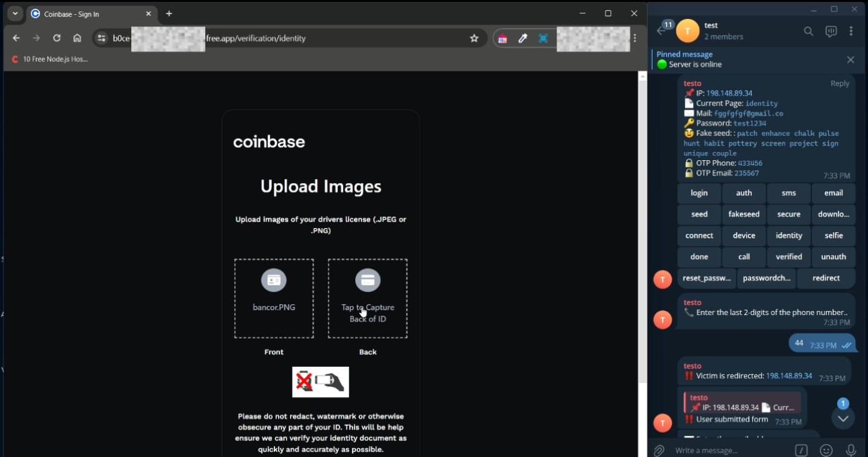868x457 pixels.
Task: Click the seed bot button
Action: (699, 215)
